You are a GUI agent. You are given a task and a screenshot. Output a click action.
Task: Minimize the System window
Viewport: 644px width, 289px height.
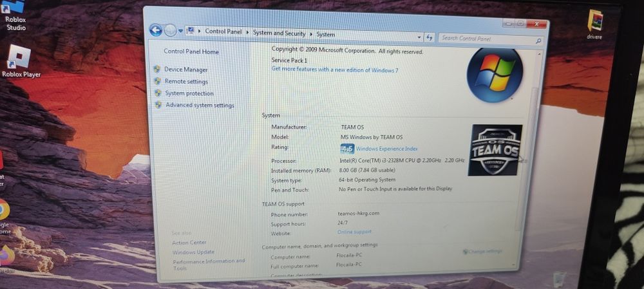(x=509, y=24)
